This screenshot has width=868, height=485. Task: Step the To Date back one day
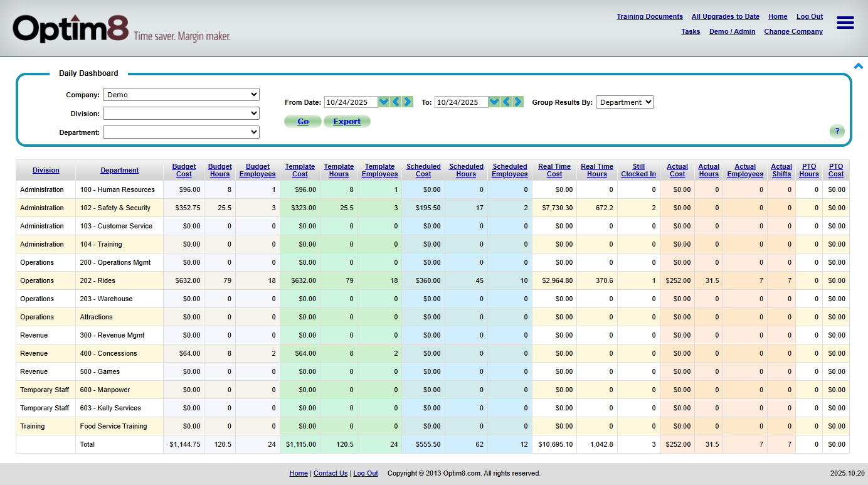coord(506,101)
